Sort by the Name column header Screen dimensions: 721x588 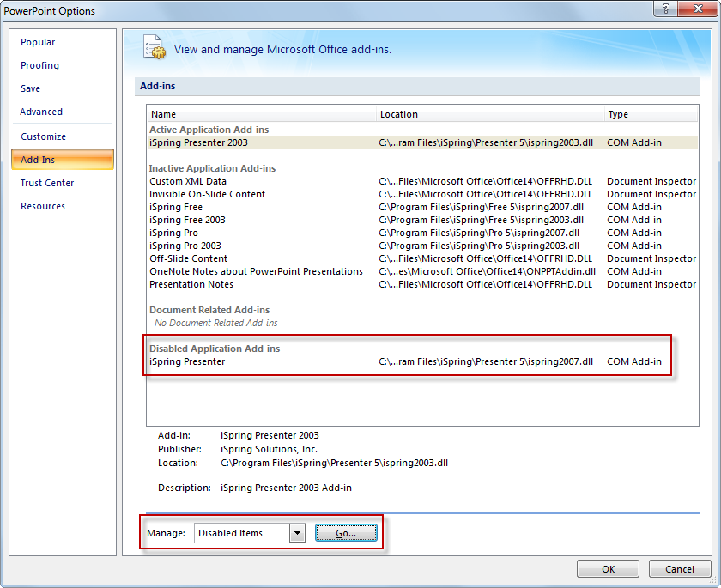(262, 114)
